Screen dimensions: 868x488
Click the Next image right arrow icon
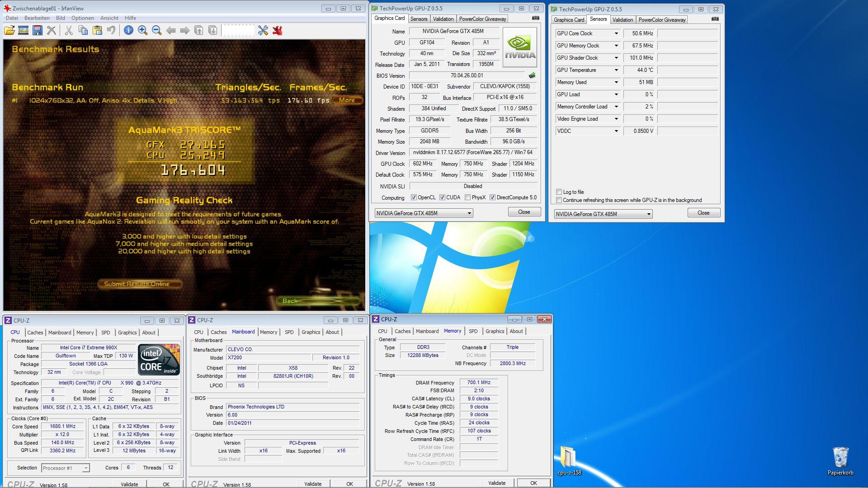click(x=185, y=30)
